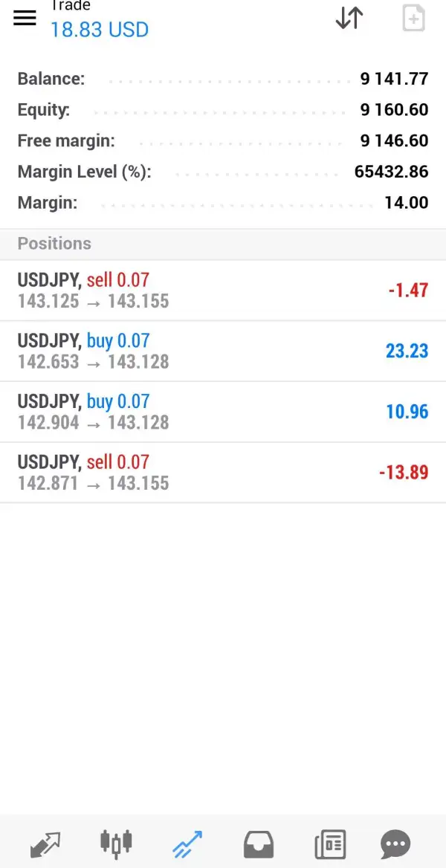
Task: Tap the sort positions arrows icon
Action: 349,18
